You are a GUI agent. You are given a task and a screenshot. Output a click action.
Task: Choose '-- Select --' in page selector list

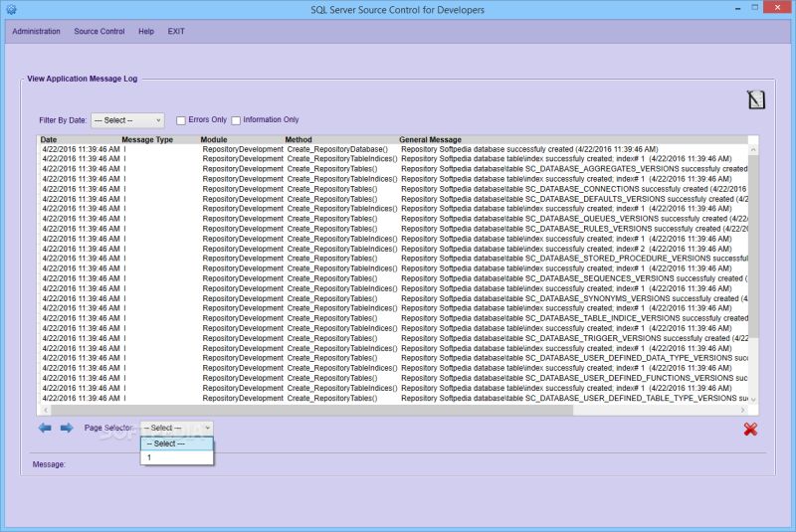tap(177, 443)
